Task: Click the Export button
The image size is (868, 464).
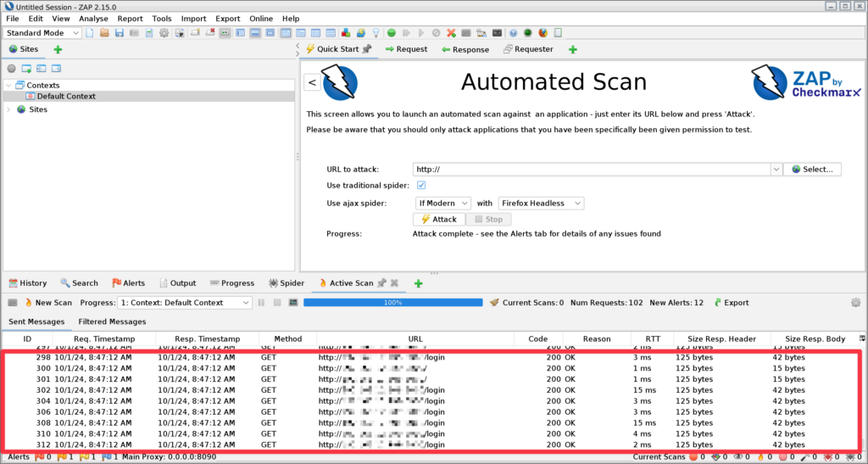Action: [732, 302]
